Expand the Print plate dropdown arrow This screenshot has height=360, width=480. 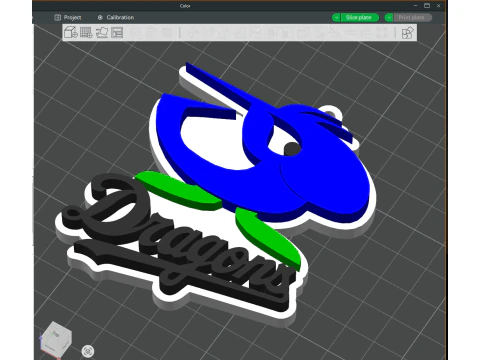(x=389, y=18)
